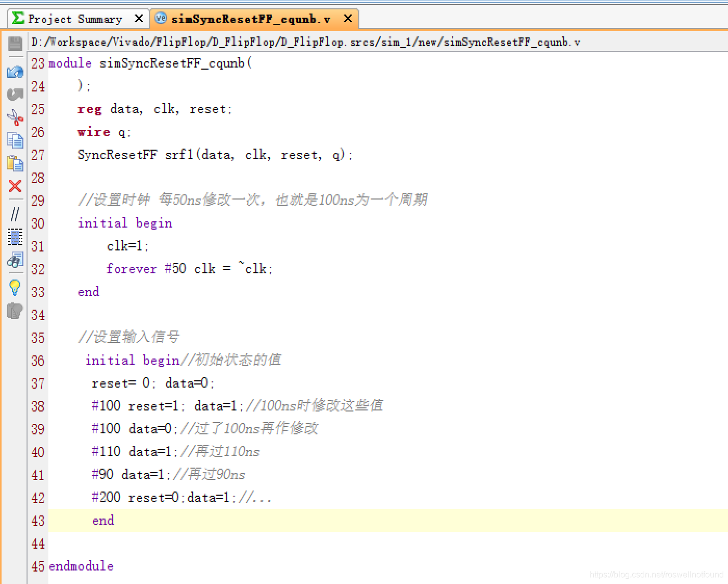Viewport: 728px width, 584px height.
Task: Open Find with the binoculars icon
Action: click(15, 260)
